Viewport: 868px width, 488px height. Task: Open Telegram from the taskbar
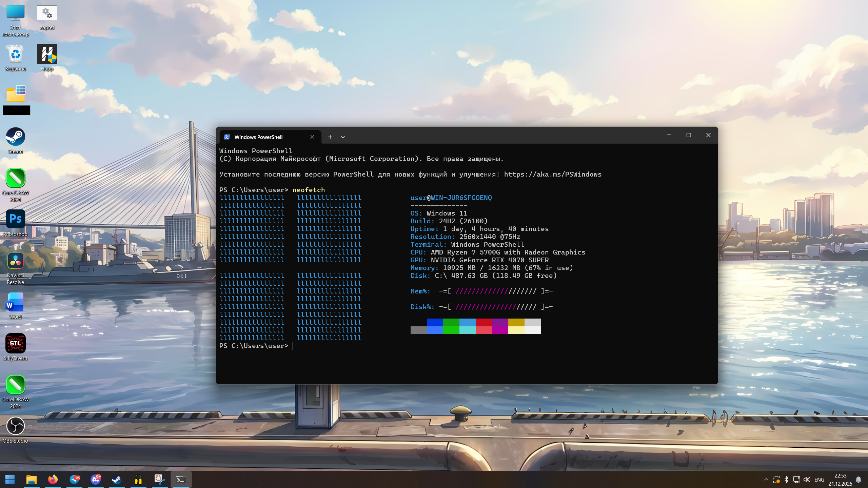pos(75,480)
